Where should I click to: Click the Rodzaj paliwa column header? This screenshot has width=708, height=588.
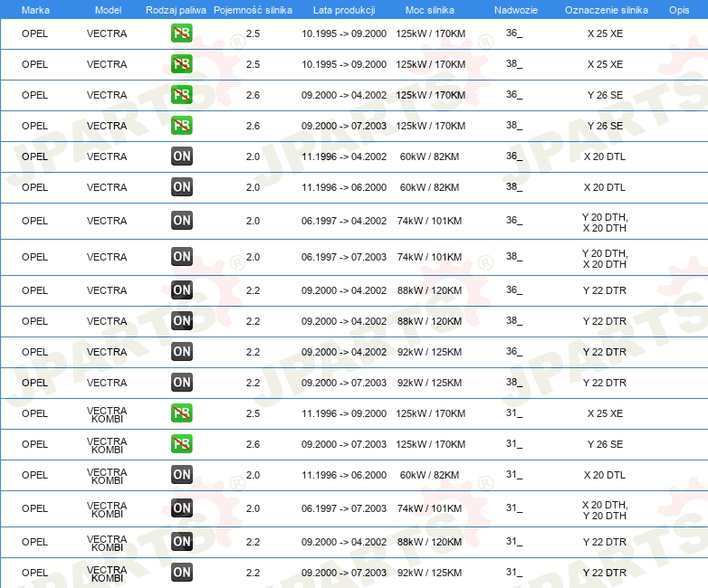coord(176,10)
